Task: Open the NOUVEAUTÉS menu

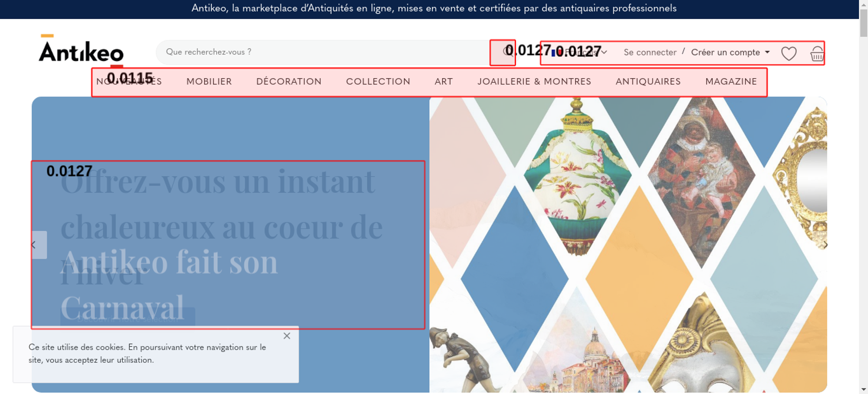Action: [129, 82]
